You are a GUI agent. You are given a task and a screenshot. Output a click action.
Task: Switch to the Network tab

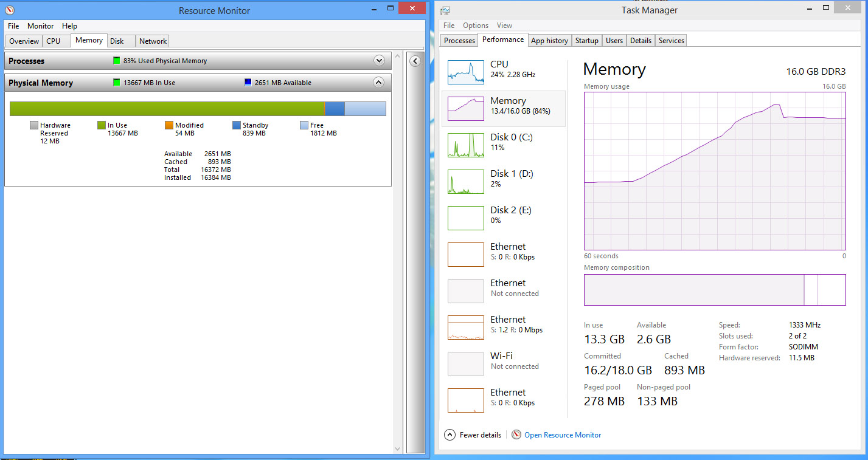coord(153,41)
